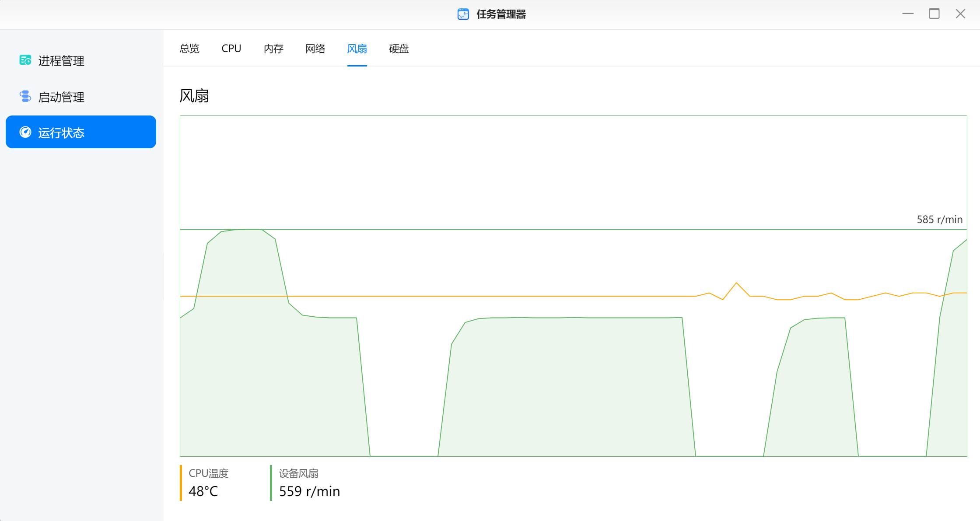The image size is (980, 521).
Task: Click the 进程管理 sidebar icon
Action: (25, 60)
